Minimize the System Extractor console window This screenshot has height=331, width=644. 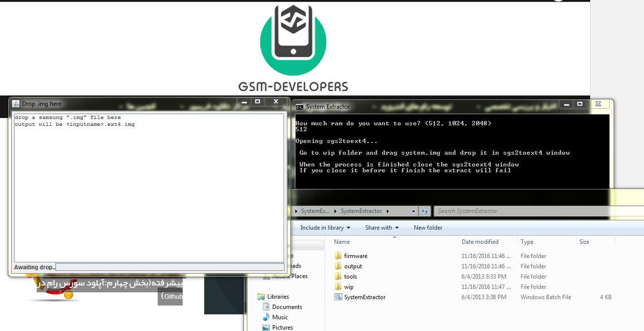(567, 104)
